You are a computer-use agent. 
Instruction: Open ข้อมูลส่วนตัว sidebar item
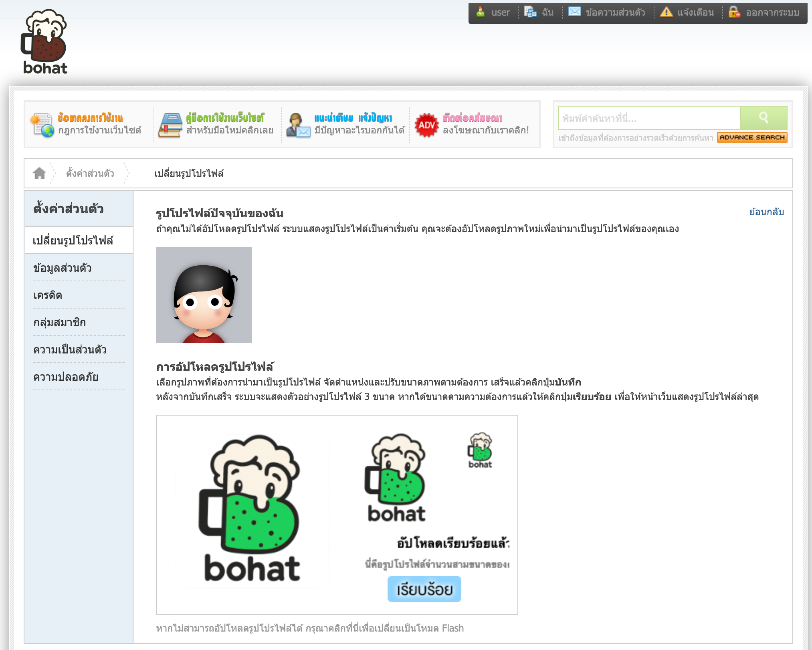pyautogui.click(x=63, y=268)
